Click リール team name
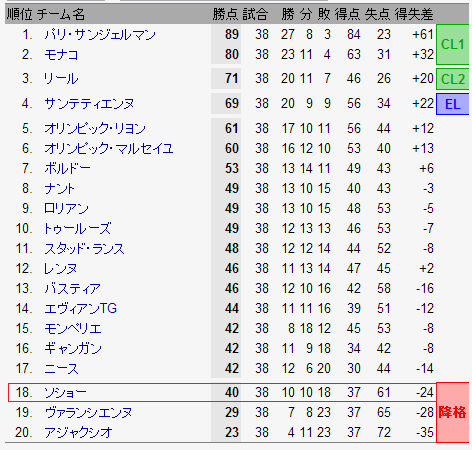Screen dimensions: 472x450 tap(61, 79)
